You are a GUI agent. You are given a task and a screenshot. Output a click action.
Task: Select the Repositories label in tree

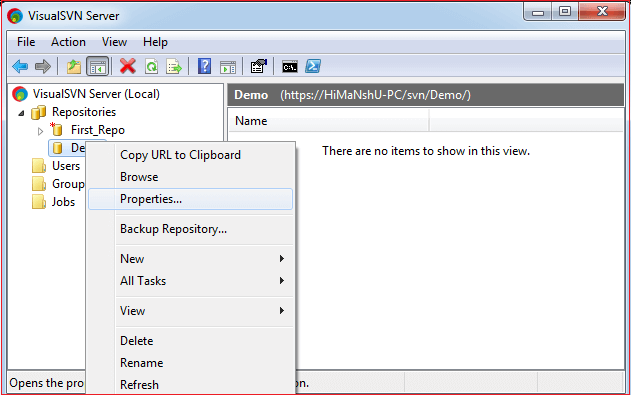click(x=84, y=112)
